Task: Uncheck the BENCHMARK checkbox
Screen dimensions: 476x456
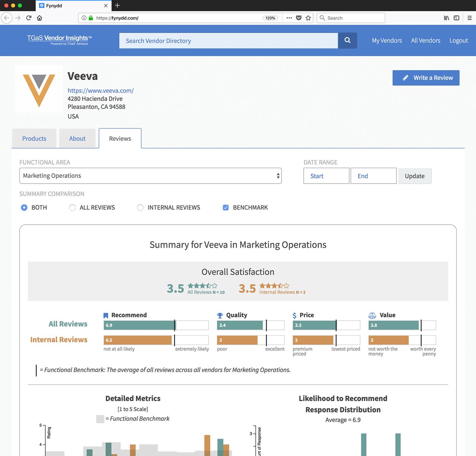Action: pos(226,207)
